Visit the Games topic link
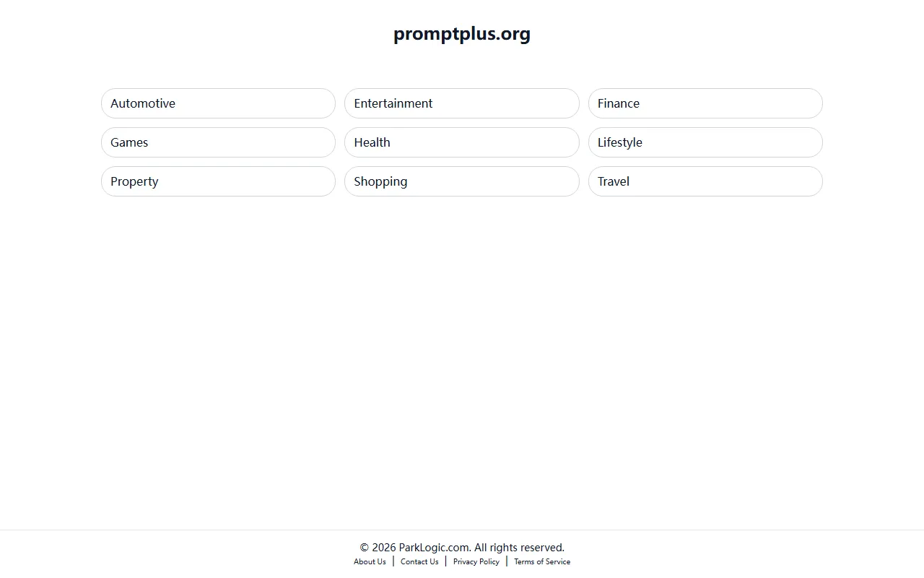This screenshot has width=924, height=578. click(x=218, y=142)
